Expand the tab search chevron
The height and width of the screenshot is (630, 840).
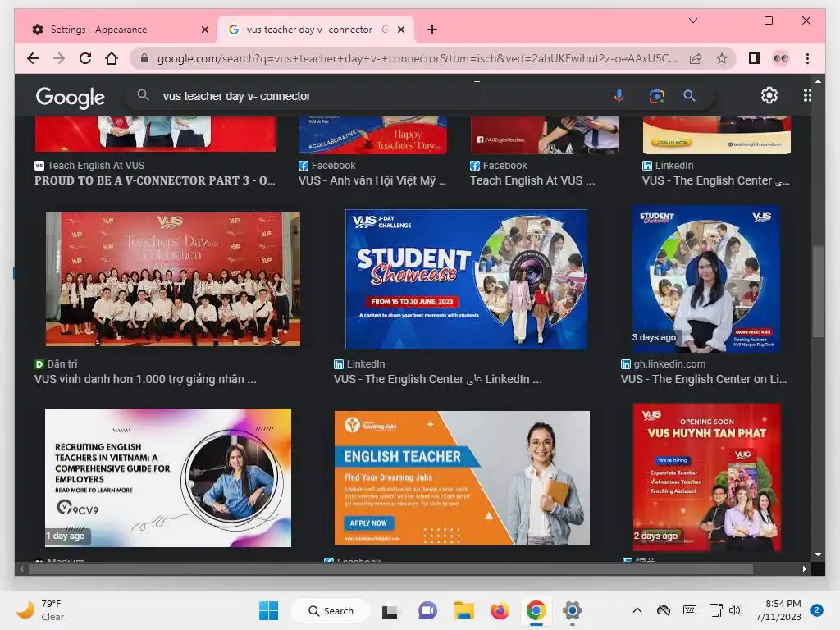(692, 21)
